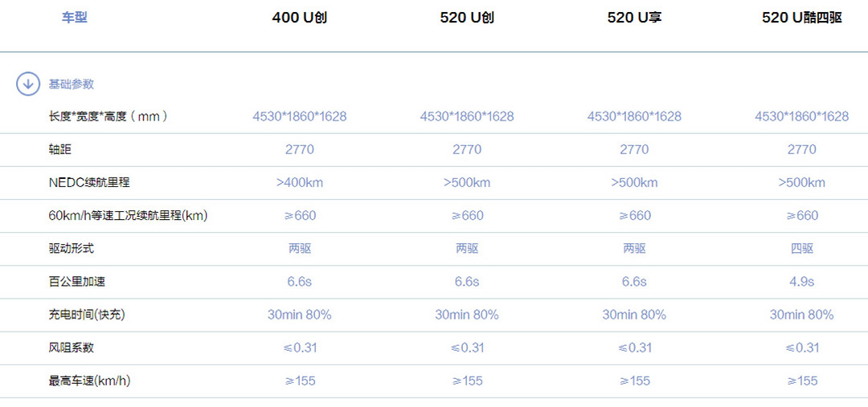Click the 最高车速(km/h) row label
868x407 pixels.
point(90,381)
